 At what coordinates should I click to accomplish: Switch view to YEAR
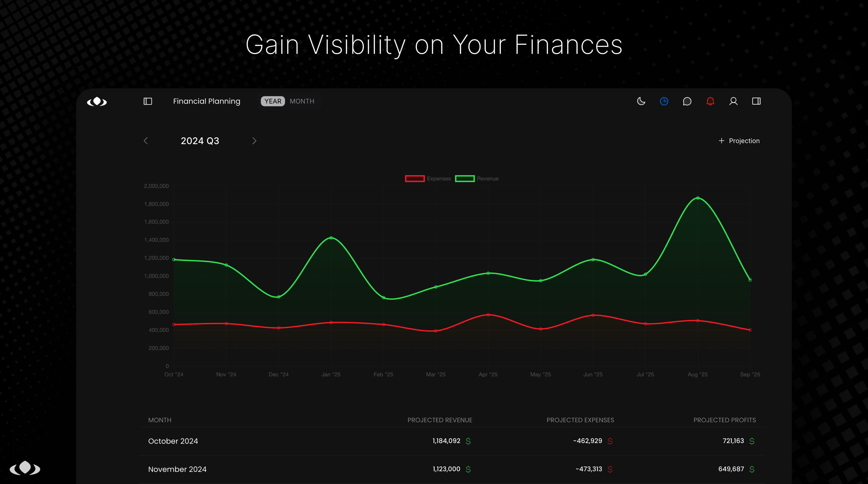click(x=273, y=101)
